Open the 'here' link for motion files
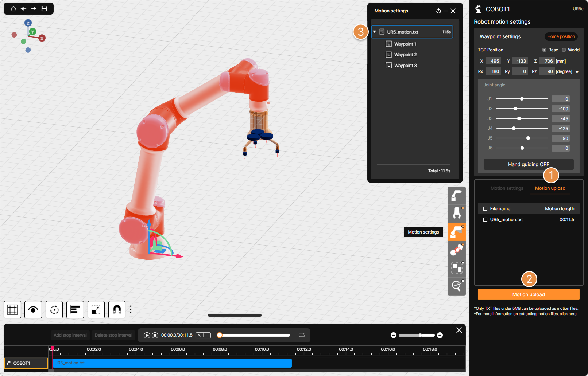588x376 pixels. [573, 314]
